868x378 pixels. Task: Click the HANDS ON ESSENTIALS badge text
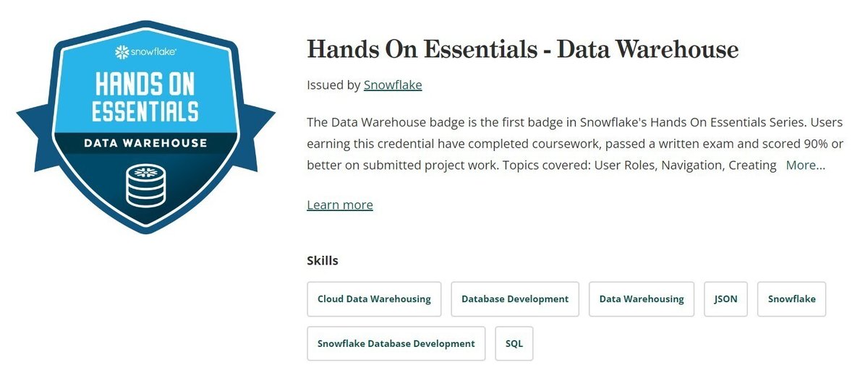point(145,97)
